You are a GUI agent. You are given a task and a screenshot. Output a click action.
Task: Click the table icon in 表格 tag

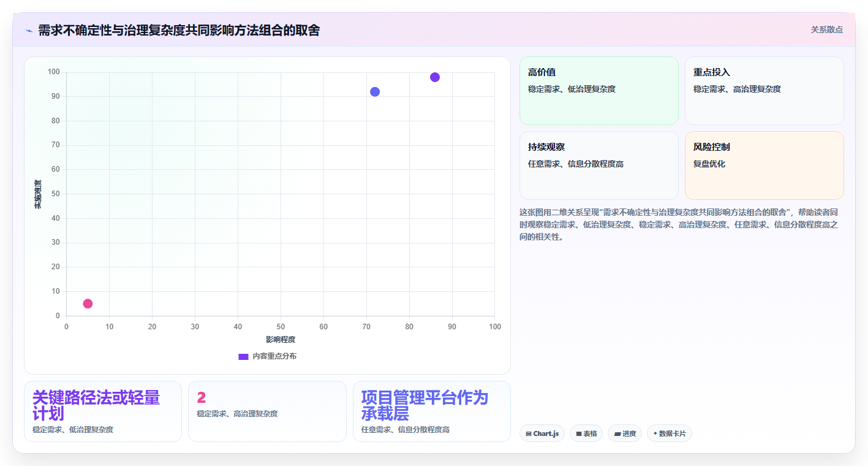click(x=578, y=434)
